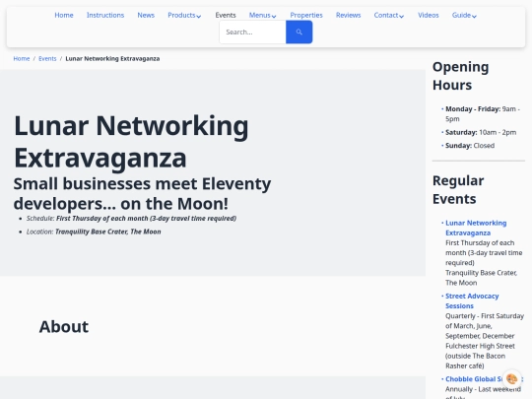Go to the Home nav item
This screenshot has width=532, height=399.
64,15
